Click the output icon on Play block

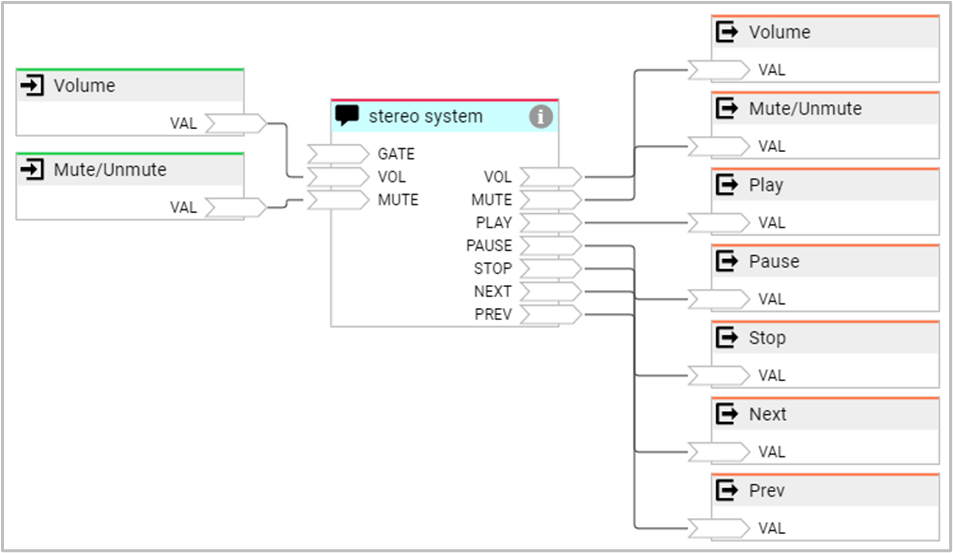pos(727,186)
